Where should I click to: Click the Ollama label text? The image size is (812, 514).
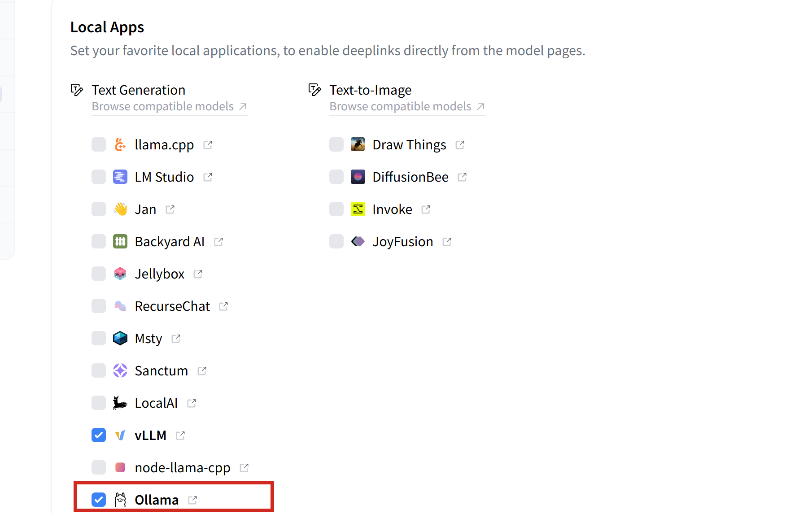tap(157, 500)
